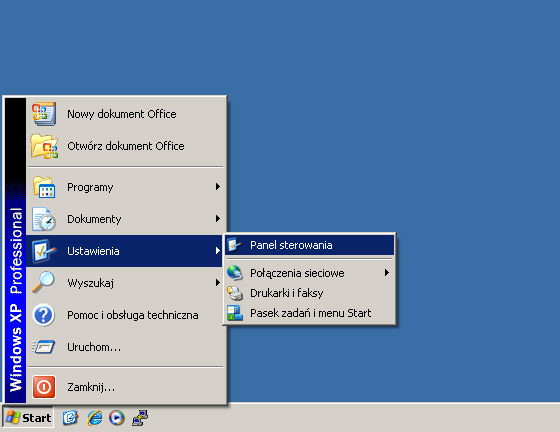Viewport: 560px width, 432px height.
Task: Click the Wyszukaj magnifying glass icon
Action: (43, 283)
